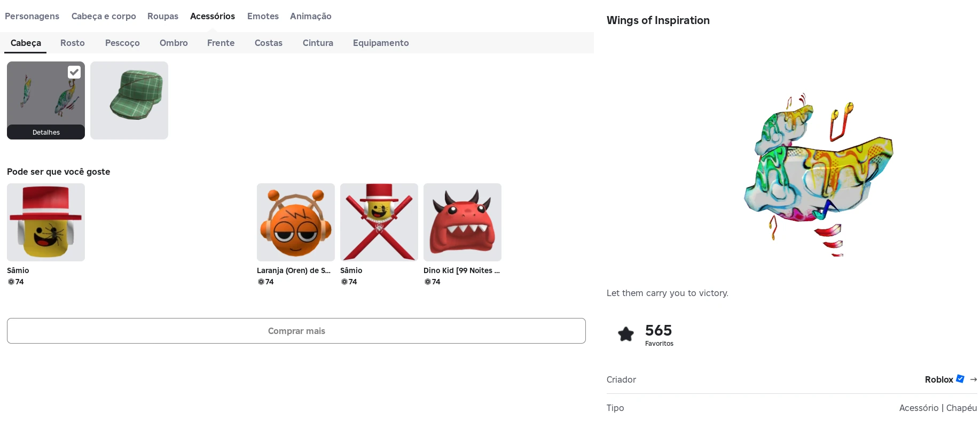Switch to the Costas tab
Viewport: 980px width, 427px height.
pyautogui.click(x=268, y=43)
